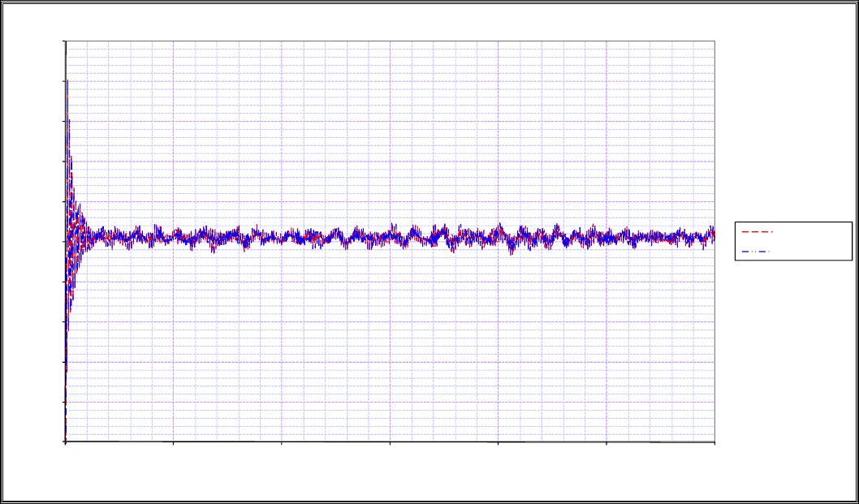Select the noisy signal trace at the plot's center
Viewport: 859px width, 504px height.
390,237
